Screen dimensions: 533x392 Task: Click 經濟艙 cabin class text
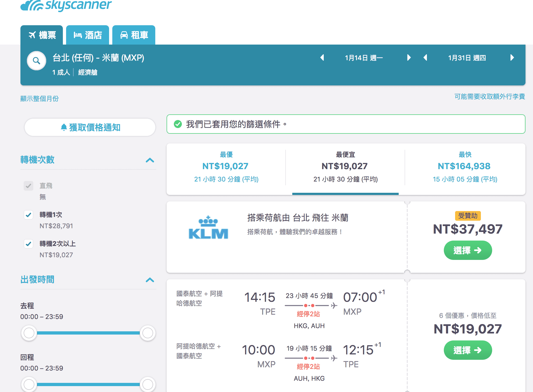tap(88, 72)
